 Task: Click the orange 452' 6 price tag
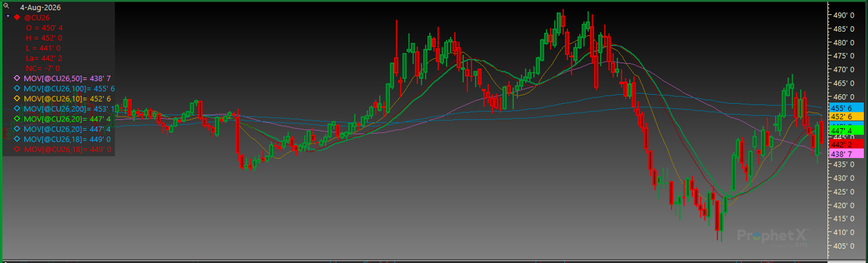[x=846, y=117]
